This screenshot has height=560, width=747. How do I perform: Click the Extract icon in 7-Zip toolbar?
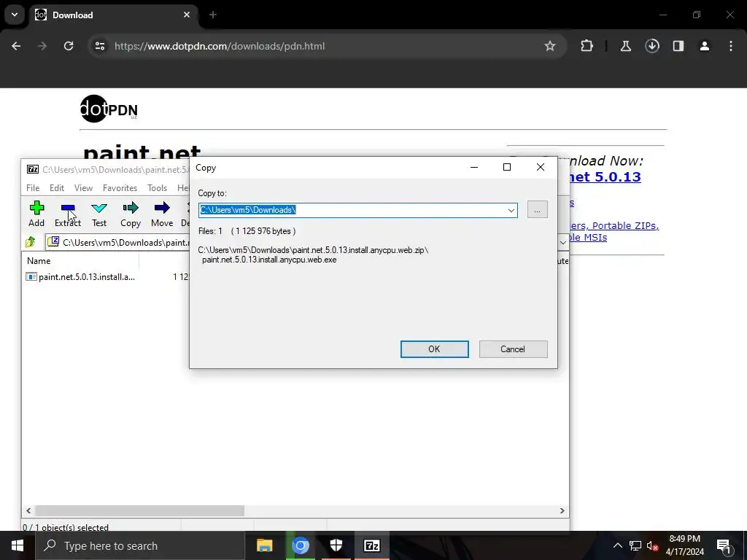(x=68, y=214)
